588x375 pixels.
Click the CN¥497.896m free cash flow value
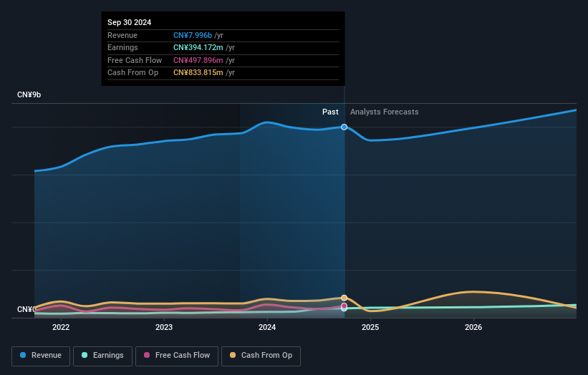coord(198,60)
